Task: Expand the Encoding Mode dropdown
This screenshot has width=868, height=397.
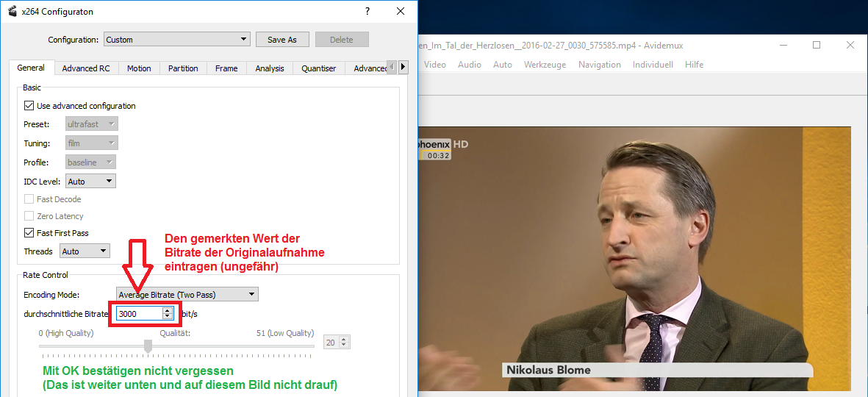Action: [x=187, y=295]
